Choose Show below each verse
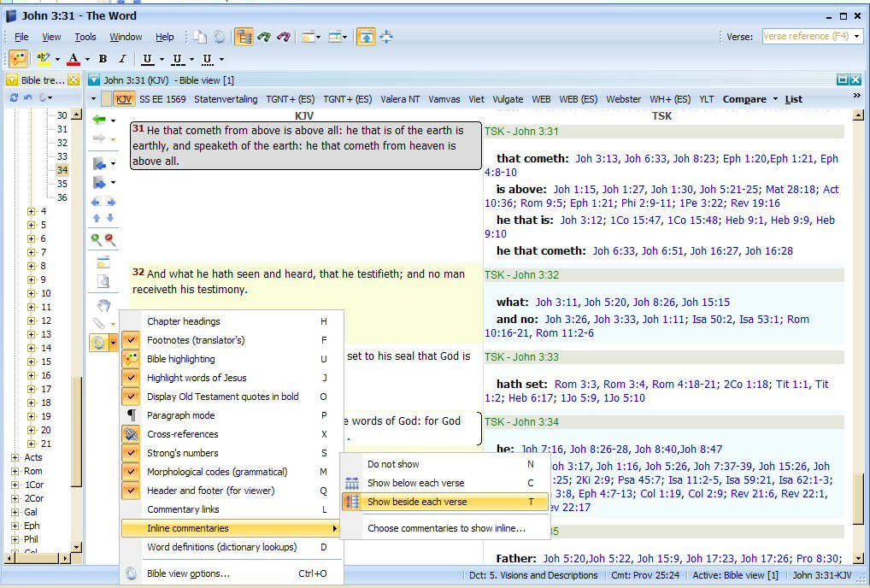The height and width of the screenshot is (588, 870). (x=445, y=483)
